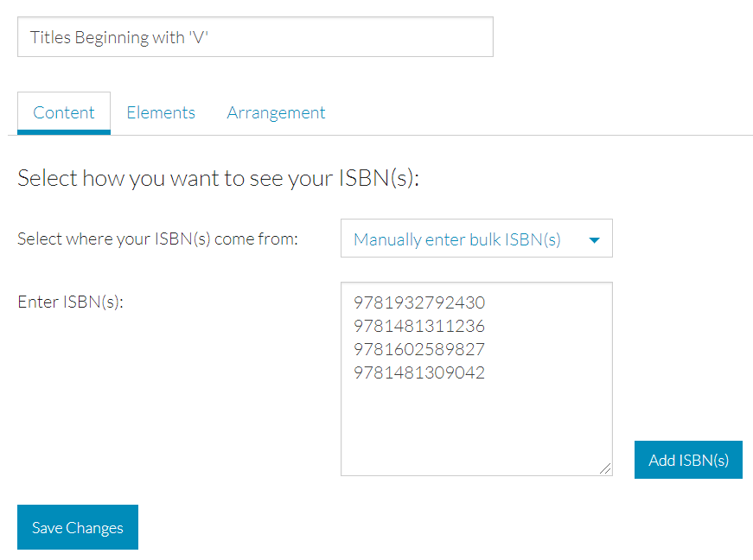Screen dimensions: 753x560
Task: Place cursor on ISBN 9781932792430
Action: (419, 302)
